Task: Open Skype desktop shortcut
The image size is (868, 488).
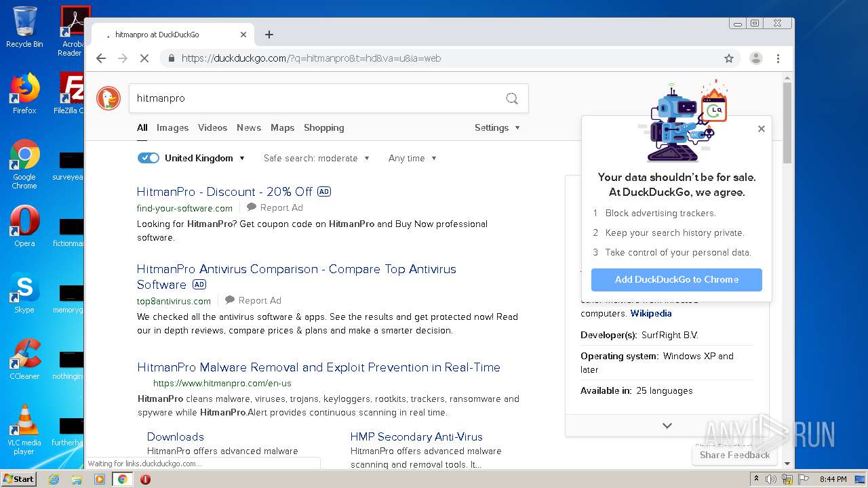Action: (24, 293)
